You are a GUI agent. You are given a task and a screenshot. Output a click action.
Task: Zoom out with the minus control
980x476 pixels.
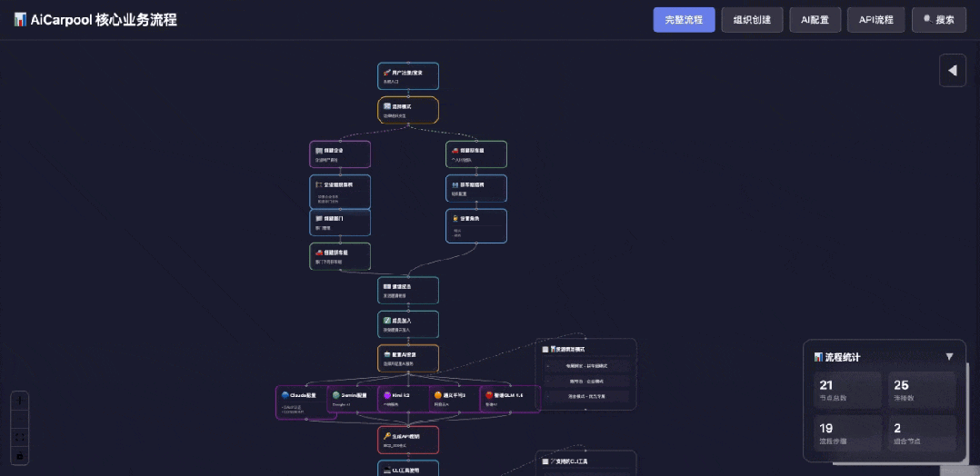[x=20, y=419]
